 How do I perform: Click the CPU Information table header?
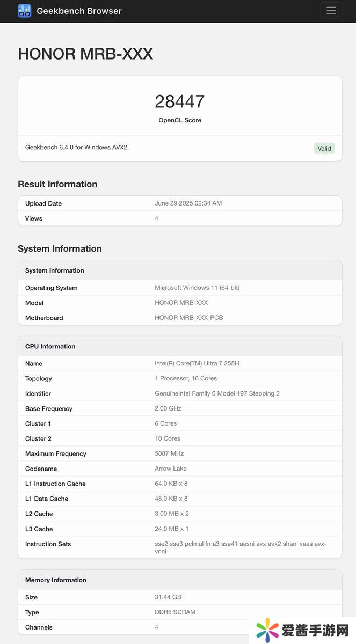point(50,346)
